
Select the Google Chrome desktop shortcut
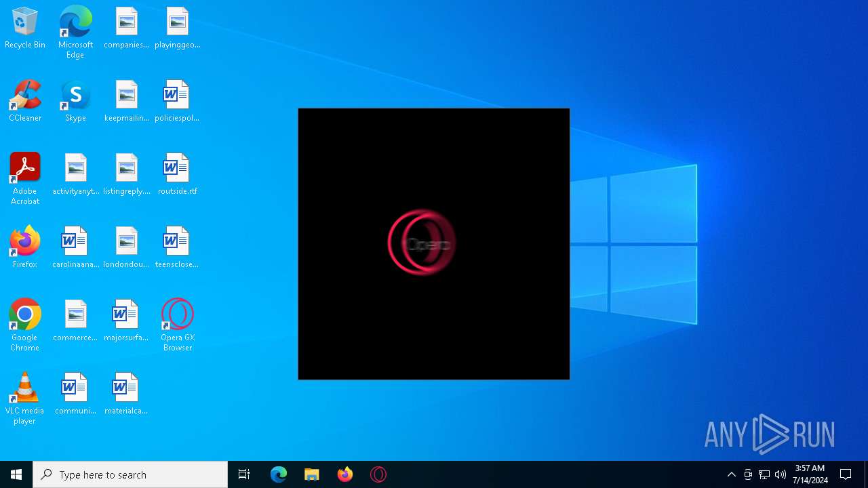25,325
